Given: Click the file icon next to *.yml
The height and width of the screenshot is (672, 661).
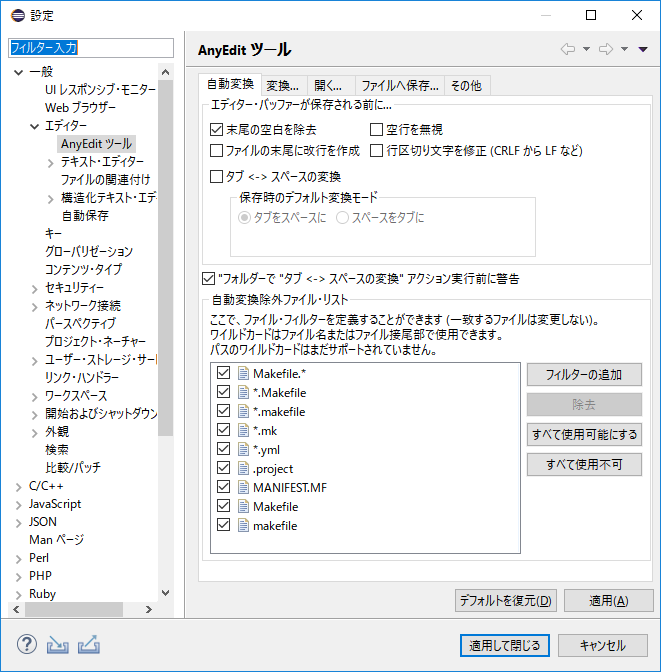Looking at the screenshot, I should point(243,449).
